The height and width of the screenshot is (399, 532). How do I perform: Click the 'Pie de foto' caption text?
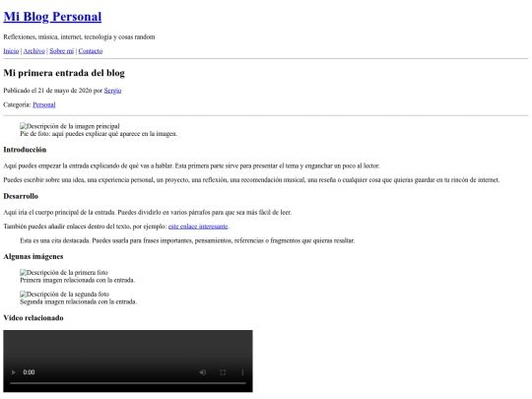click(x=99, y=134)
